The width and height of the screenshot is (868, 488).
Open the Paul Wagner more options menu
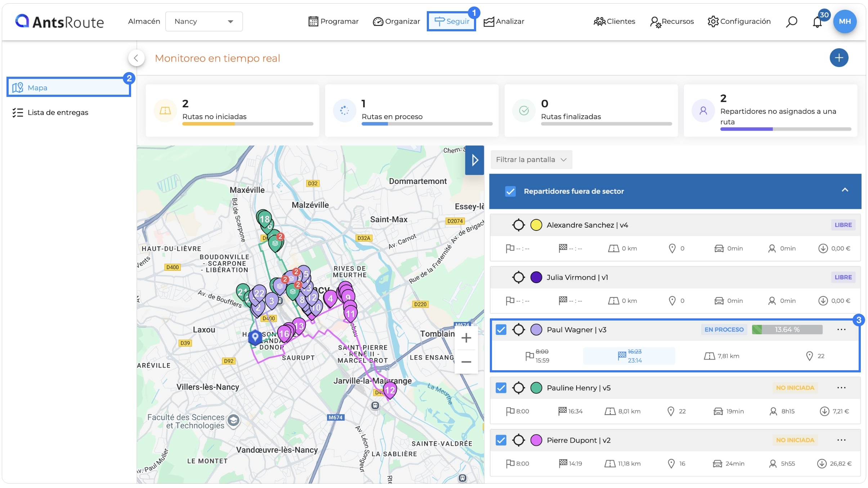point(841,330)
